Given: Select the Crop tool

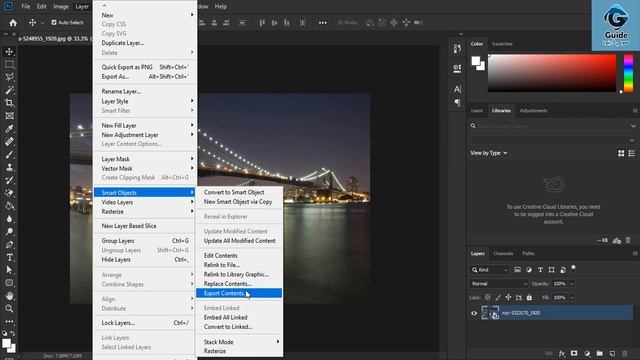Looking at the screenshot, I should (9, 103).
